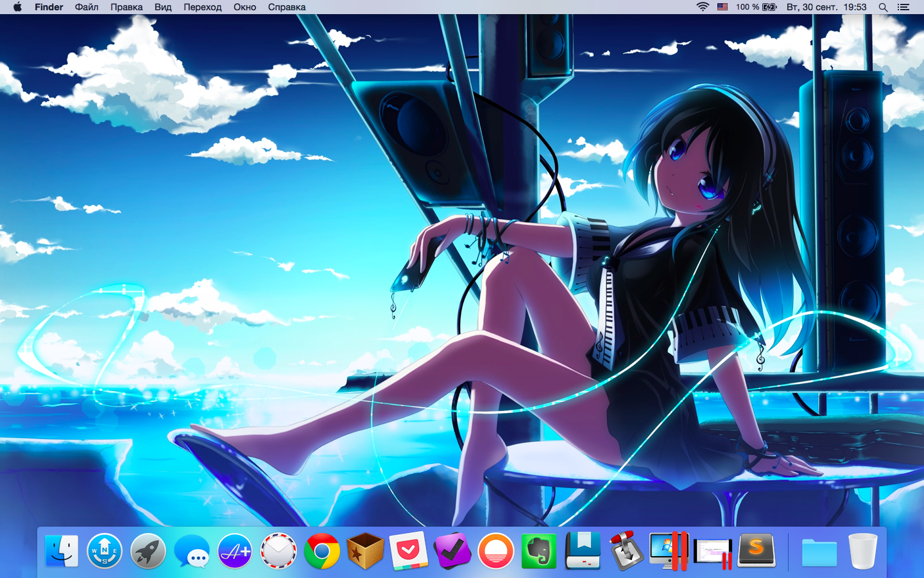
Task: Launch Evernote elephant icon
Action: [x=539, y=551]
